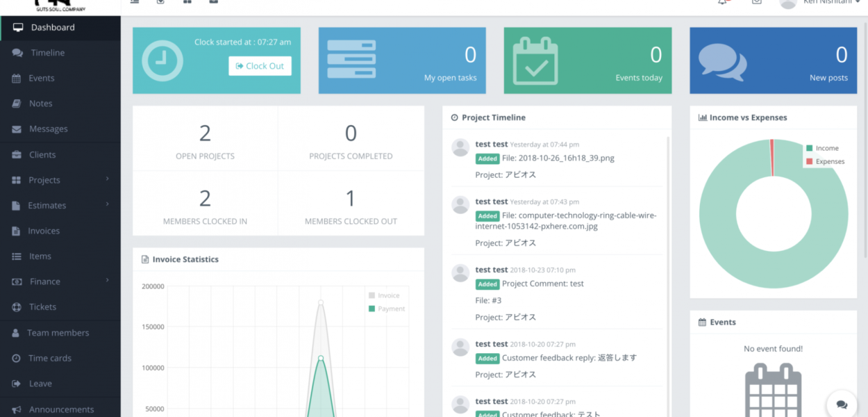Go to Messages in the sidebar
The image size is (868, 417).
tap(48, 129)
